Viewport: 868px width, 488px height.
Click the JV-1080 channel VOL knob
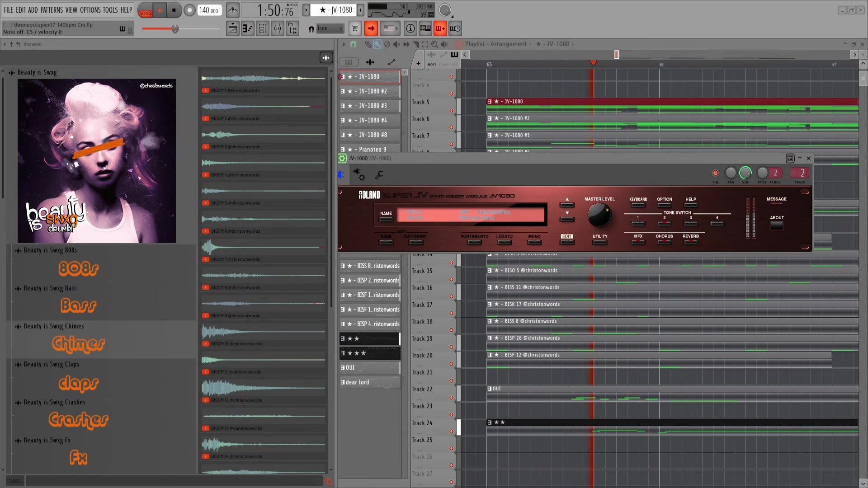[x=745, y=173]
